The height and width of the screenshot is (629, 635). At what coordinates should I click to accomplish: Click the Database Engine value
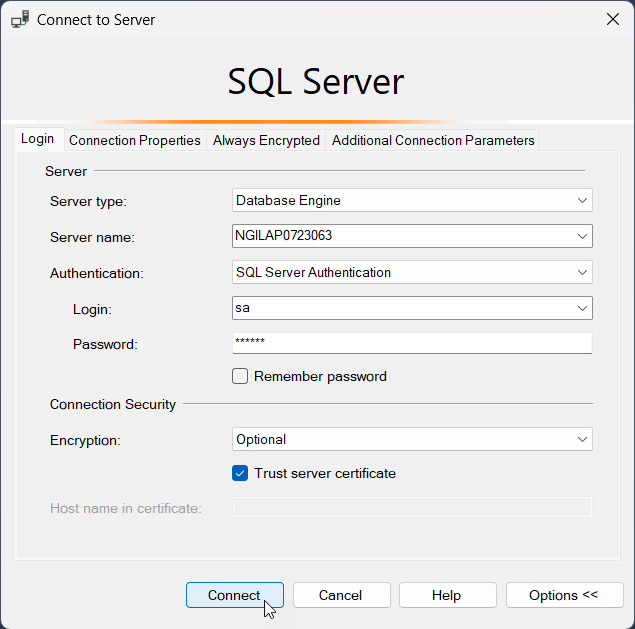coord(288,200)
